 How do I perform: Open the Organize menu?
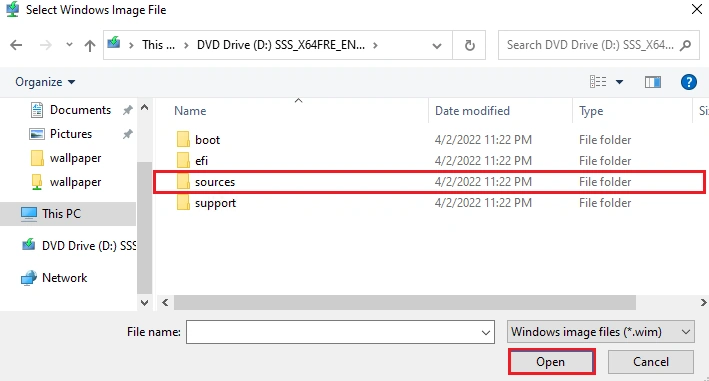[x=45, y=82]
